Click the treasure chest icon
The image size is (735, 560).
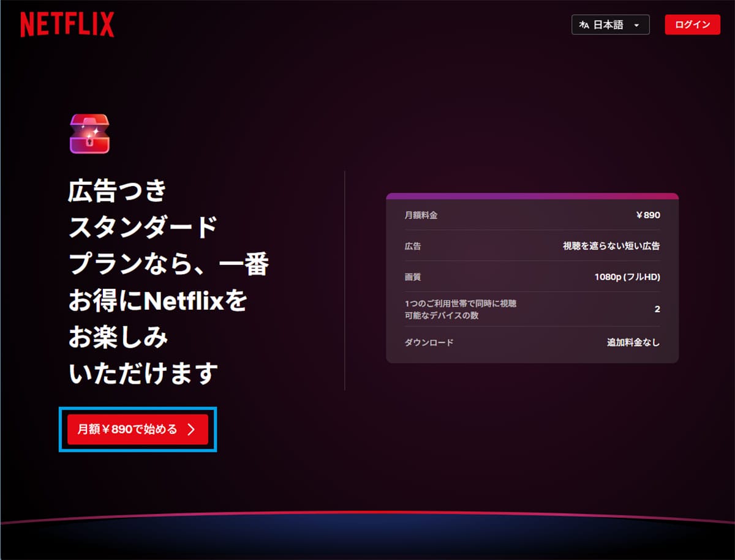[89, 133]
